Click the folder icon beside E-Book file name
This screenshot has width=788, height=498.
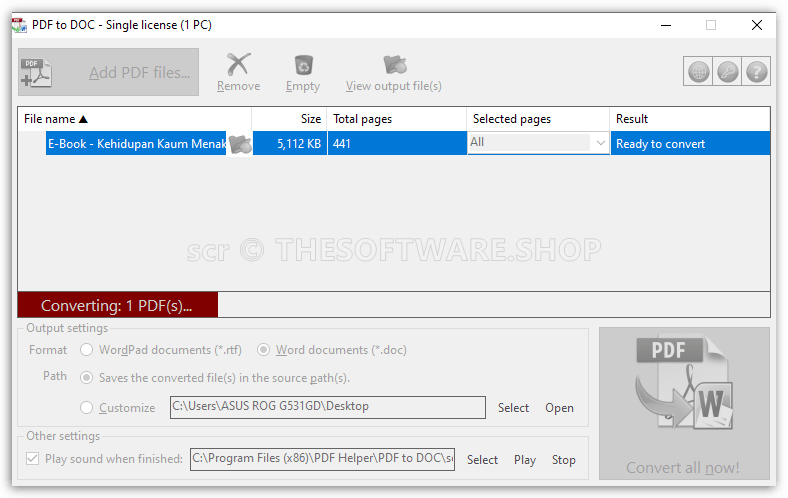pyautogui.click(x=240, y=144)
